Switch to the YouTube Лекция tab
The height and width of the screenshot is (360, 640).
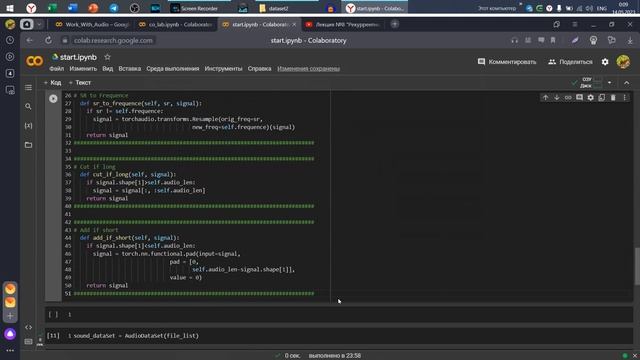343,24
